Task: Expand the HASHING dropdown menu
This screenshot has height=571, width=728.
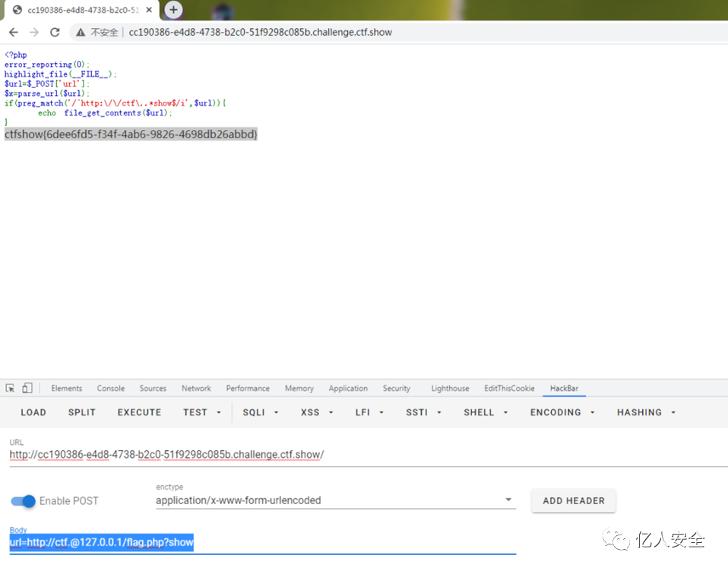Action: [646, 412]
